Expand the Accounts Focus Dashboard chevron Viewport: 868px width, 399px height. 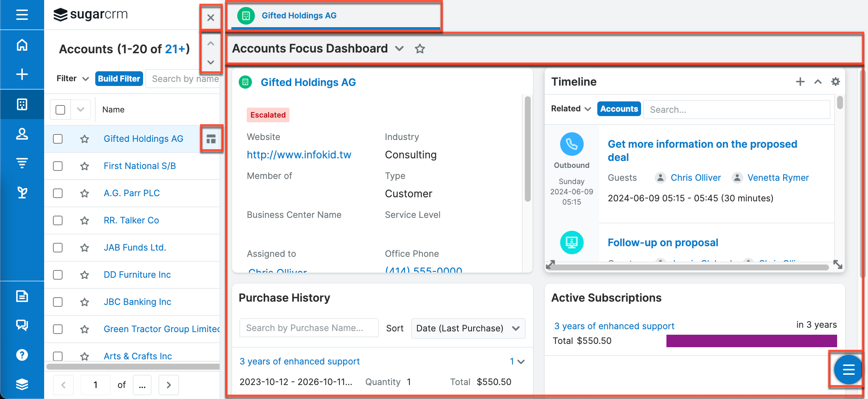coord(400,48)
